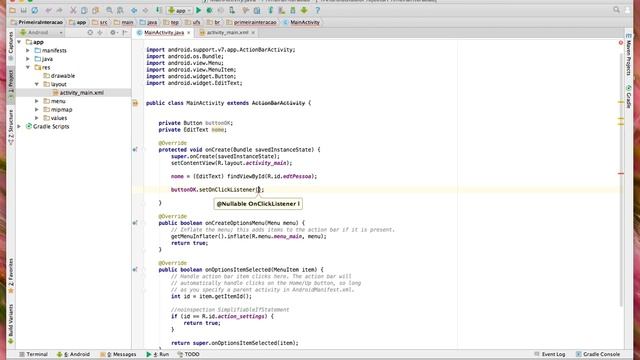This screenshot has height=360, width=640.
Task: Open the Help question mark icon
Action: (318, 10)
